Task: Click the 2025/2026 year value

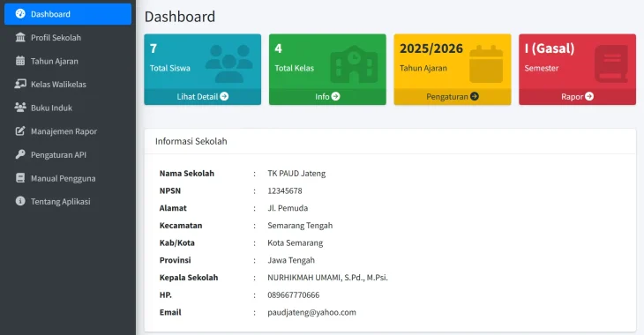Action: (431, 48)
